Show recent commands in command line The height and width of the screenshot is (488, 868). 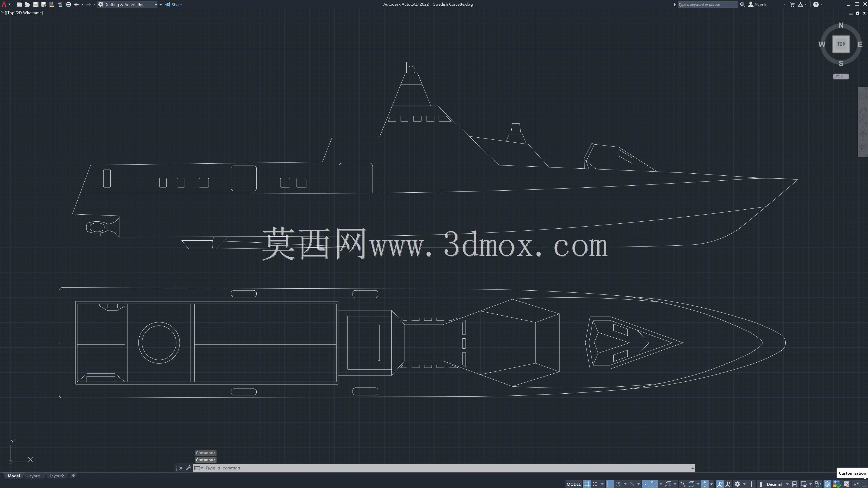[199, 468]
